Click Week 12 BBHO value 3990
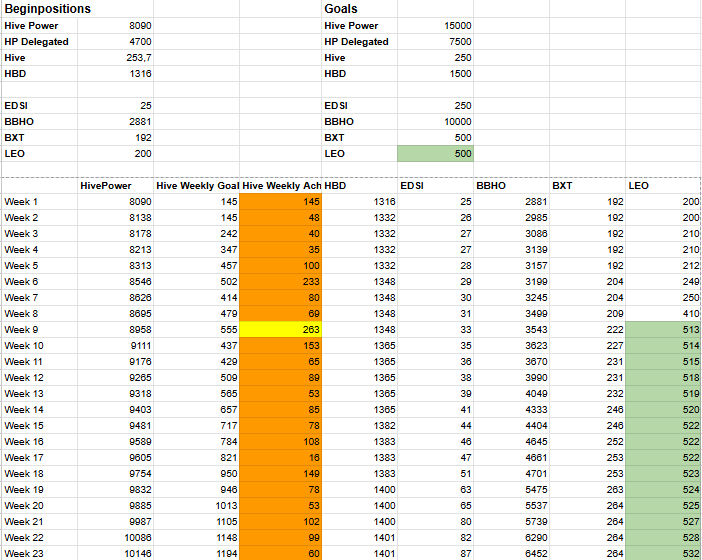The image size is (702, 560). point(511,378)
